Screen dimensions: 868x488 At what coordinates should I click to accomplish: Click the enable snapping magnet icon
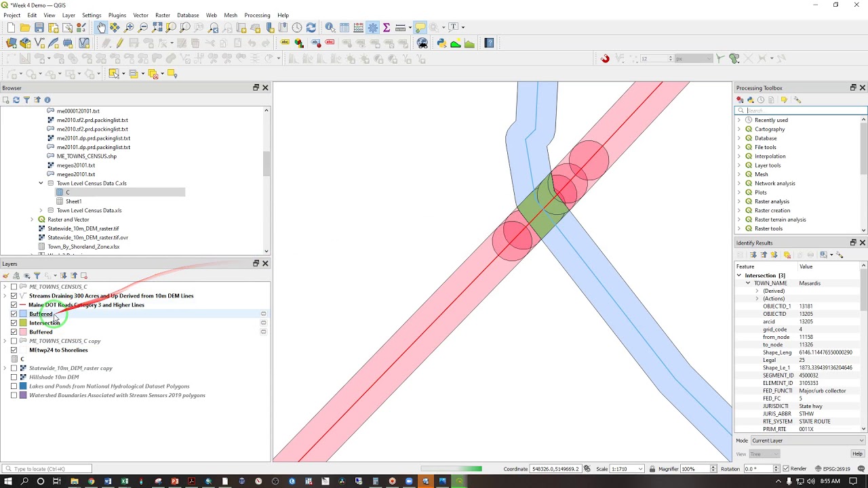pos(605,58)
